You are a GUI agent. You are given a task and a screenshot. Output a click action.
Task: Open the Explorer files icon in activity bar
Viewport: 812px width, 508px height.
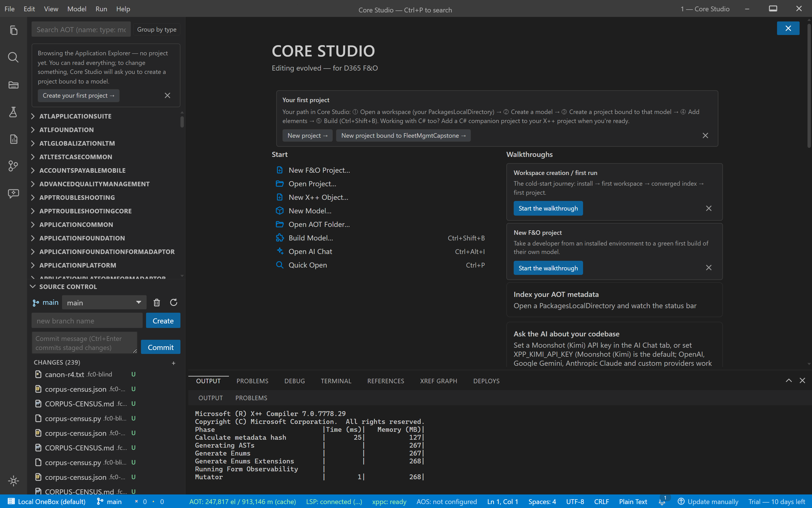coord(14,30)
